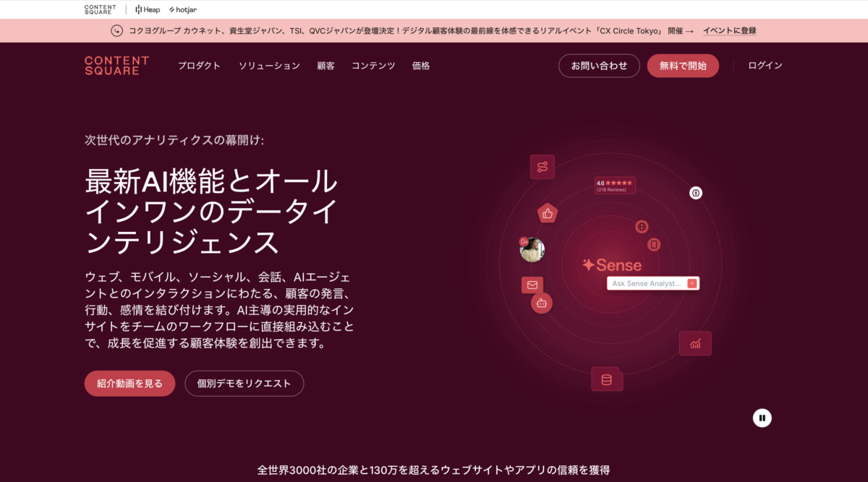Click the mobile phone icon near Sense
The image size is (868, 482).
click(x=654, y=245)
